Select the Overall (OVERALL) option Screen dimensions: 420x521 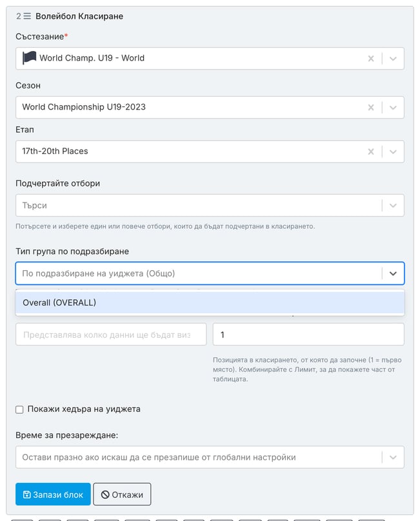click(210, 302)
